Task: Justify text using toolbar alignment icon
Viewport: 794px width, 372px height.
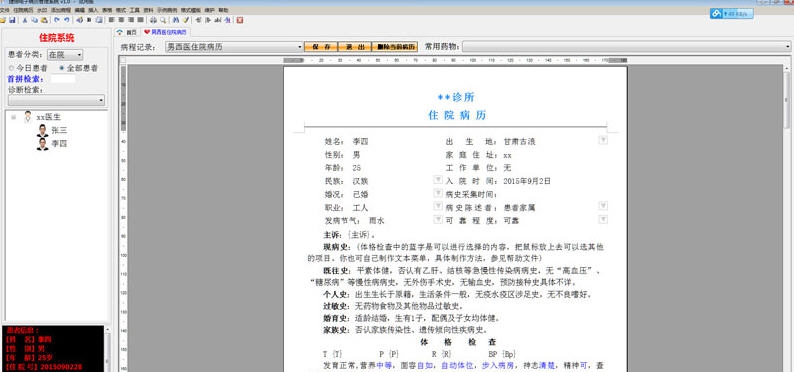Action: 140,20
